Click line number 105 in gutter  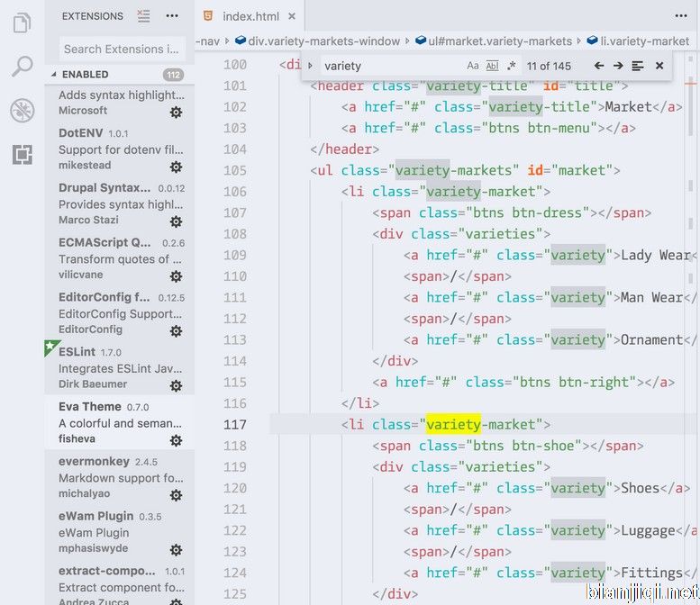coord(235,170)
